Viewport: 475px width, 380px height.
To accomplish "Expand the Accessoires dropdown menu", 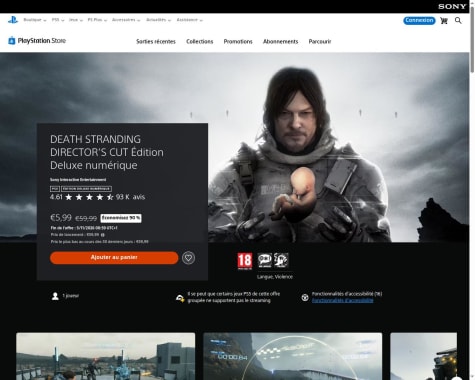I will (x=126, y=20).
